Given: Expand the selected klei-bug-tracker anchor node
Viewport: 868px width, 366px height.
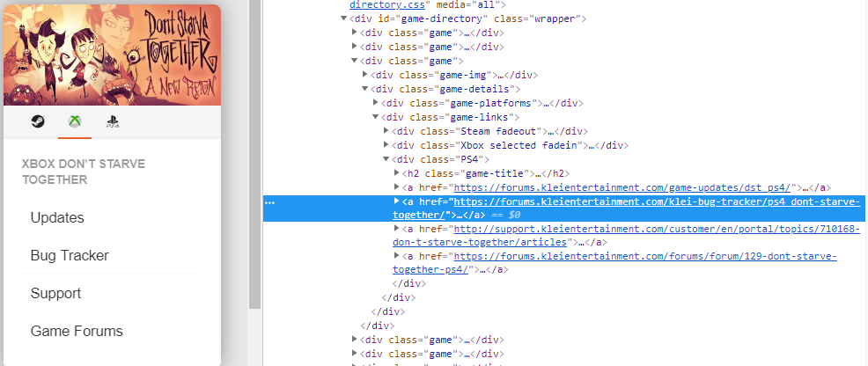Looking at the screenshot, I should [397, 201].
